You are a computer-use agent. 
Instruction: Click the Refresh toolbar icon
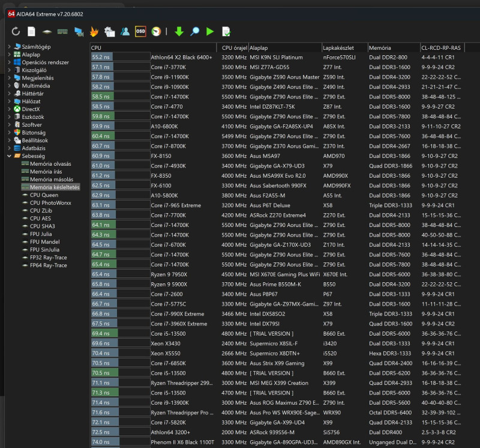(x=16, y=31)
